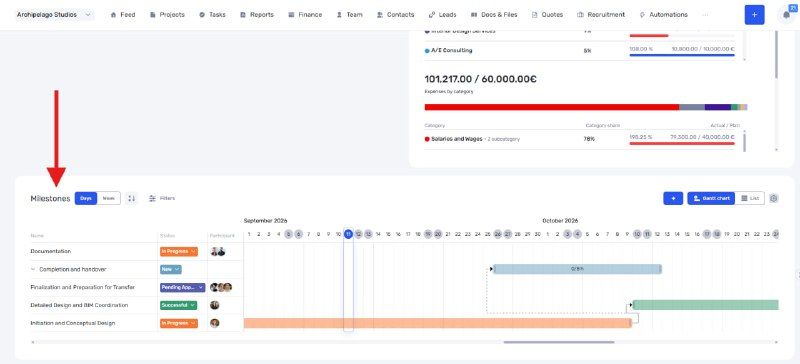800x364 pixels.
Task: Click the Gantt scrollbar right arrow
Action: pos(777,342)
